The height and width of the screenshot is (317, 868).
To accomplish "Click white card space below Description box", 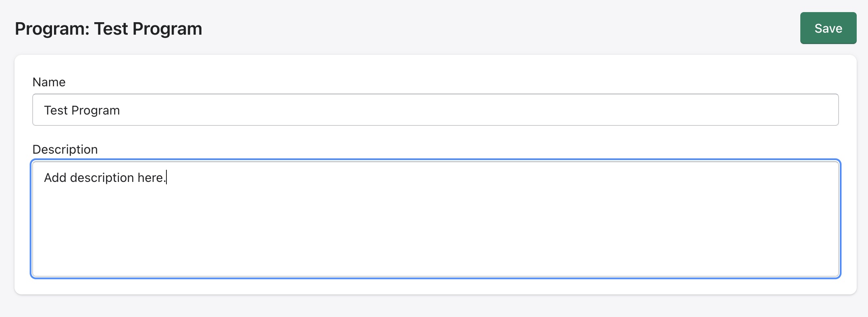I will point(435,286).
